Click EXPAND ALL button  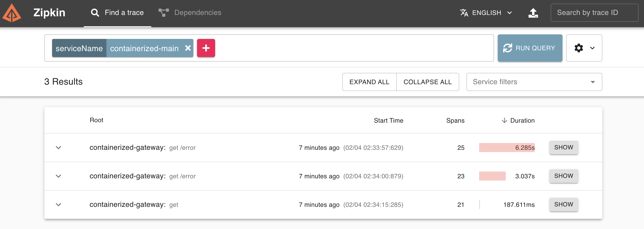[x=369, y=82]
